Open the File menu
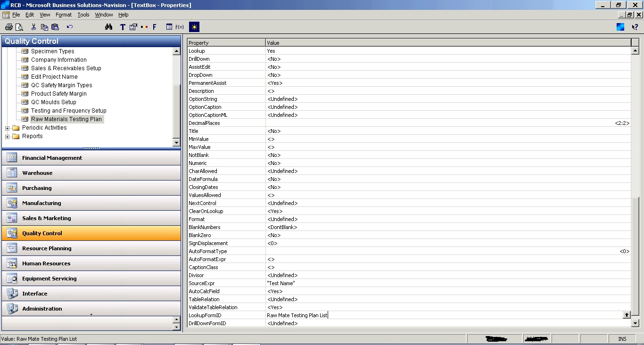 tap(16, 15)
